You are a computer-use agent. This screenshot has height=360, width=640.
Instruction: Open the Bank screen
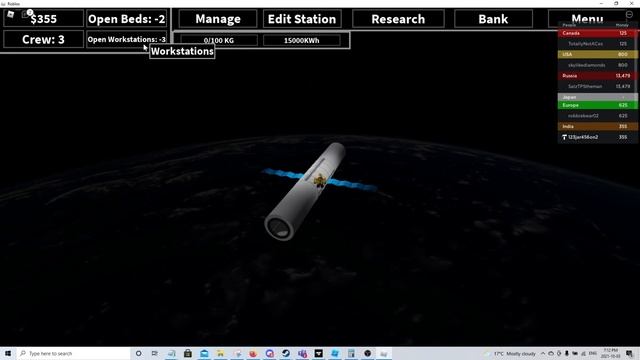(x=493, y=19)
